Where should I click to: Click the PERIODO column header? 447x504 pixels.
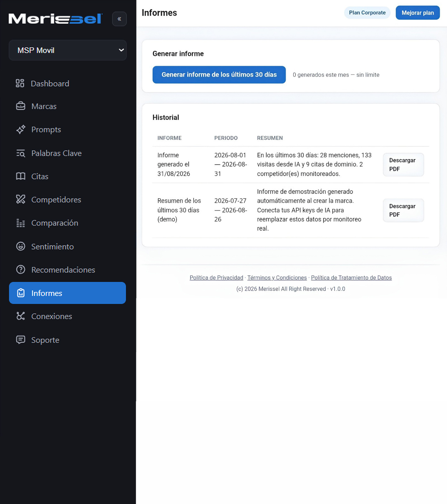click(x=226, y=138)
